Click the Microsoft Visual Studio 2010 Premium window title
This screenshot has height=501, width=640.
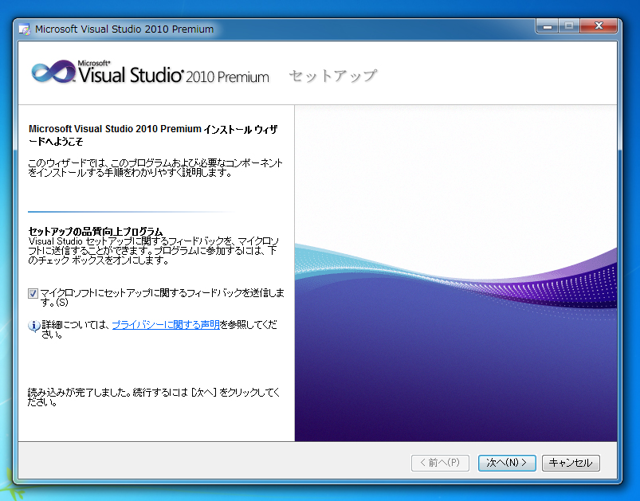pyautogui.click(x=124, y=29)
